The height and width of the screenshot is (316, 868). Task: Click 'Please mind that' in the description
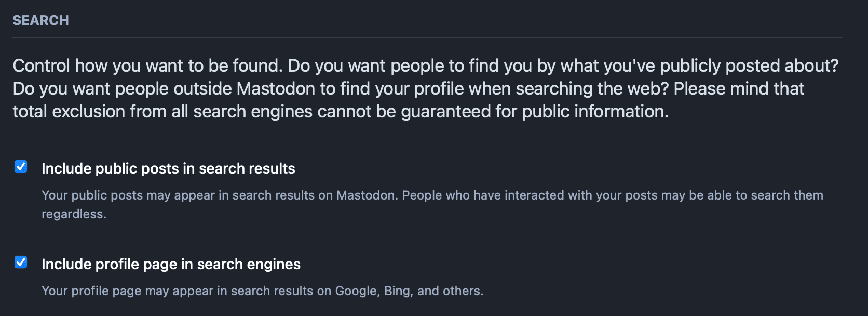point(739,89)
